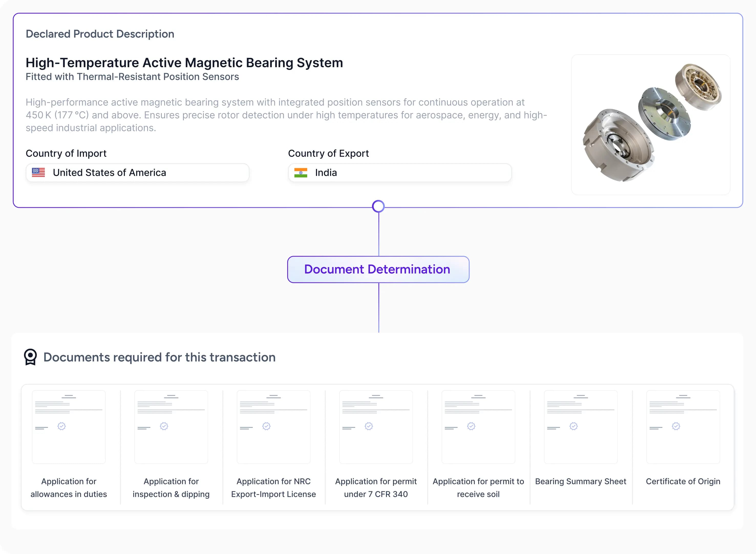
Task: Open the Bearing Summary Sheet document
Action: tap(581, 427)
